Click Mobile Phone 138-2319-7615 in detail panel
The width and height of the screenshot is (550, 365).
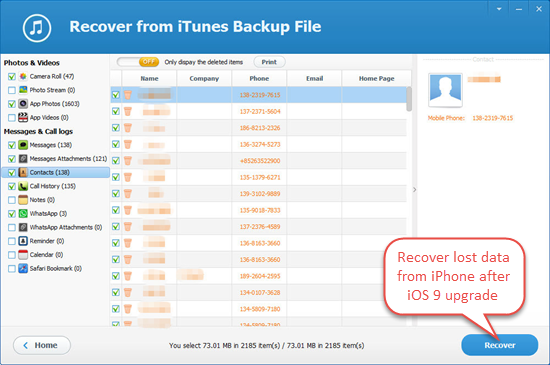(x=492, y=118)
